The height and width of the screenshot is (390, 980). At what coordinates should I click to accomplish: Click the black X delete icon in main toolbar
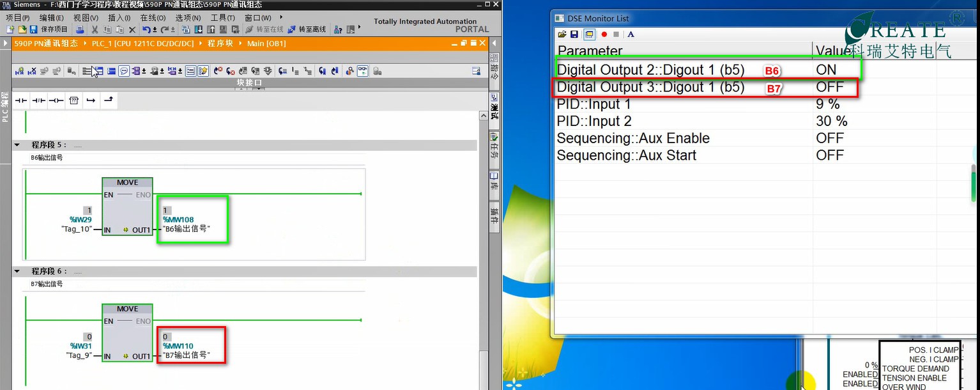pyautogui.click(x=132, y=29)
